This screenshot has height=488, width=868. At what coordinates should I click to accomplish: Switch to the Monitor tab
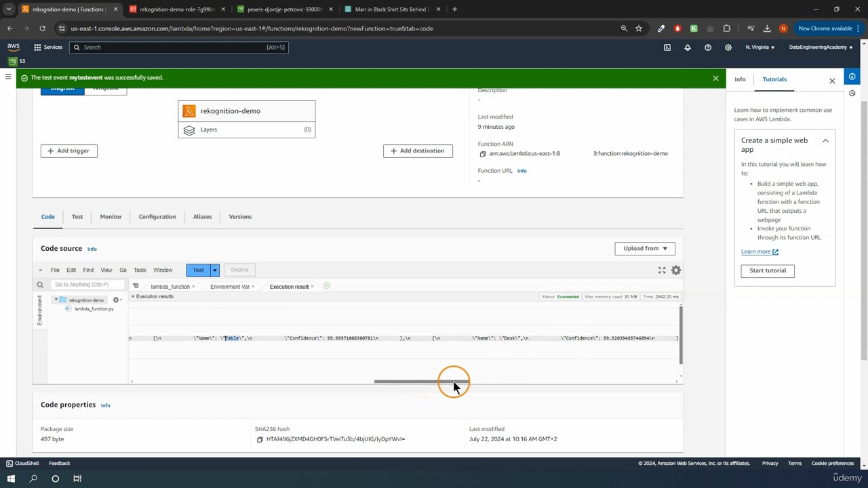coord(111,217)
